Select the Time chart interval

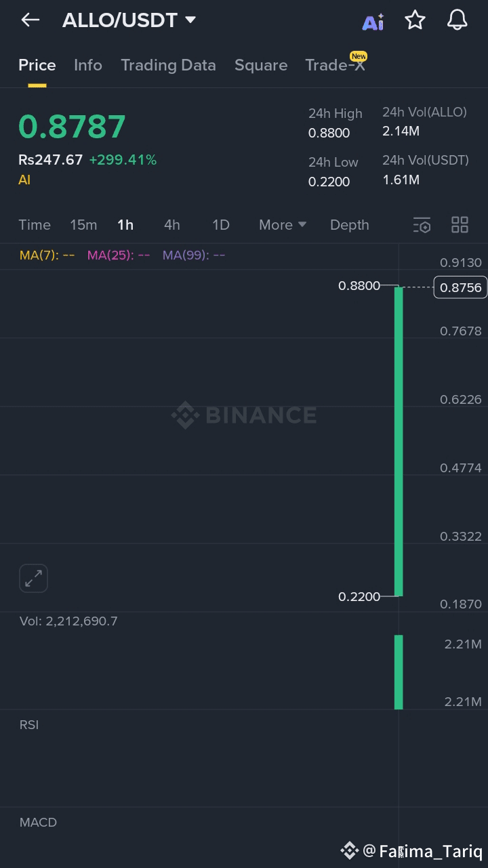(x=35, y=225)
